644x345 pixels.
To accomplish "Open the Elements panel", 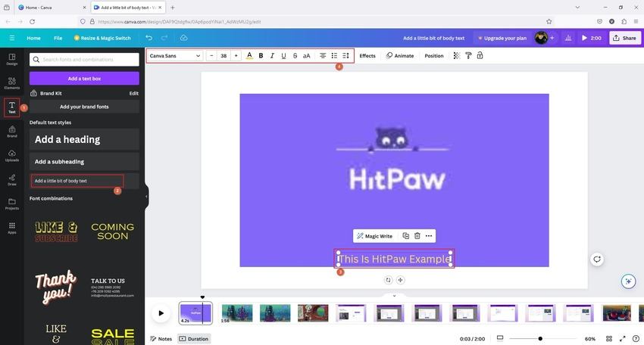I will pos(12,83).
